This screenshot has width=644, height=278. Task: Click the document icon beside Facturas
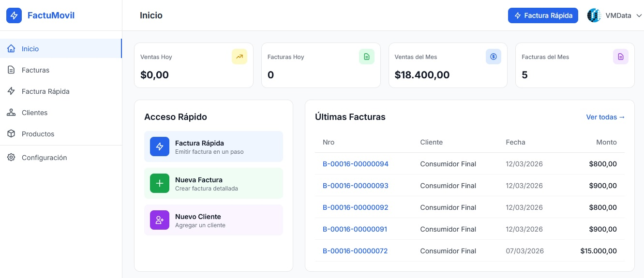11,70
